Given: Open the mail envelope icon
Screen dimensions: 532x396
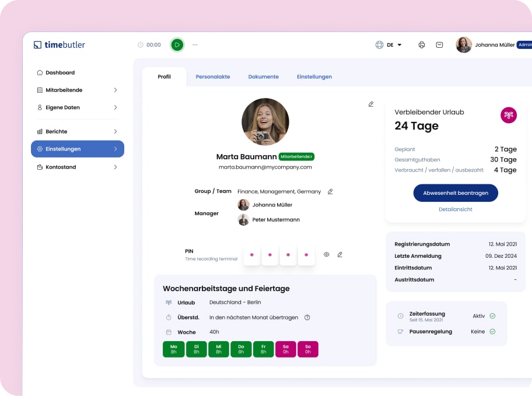Looking at the screenshot, I should click(439, 45).
